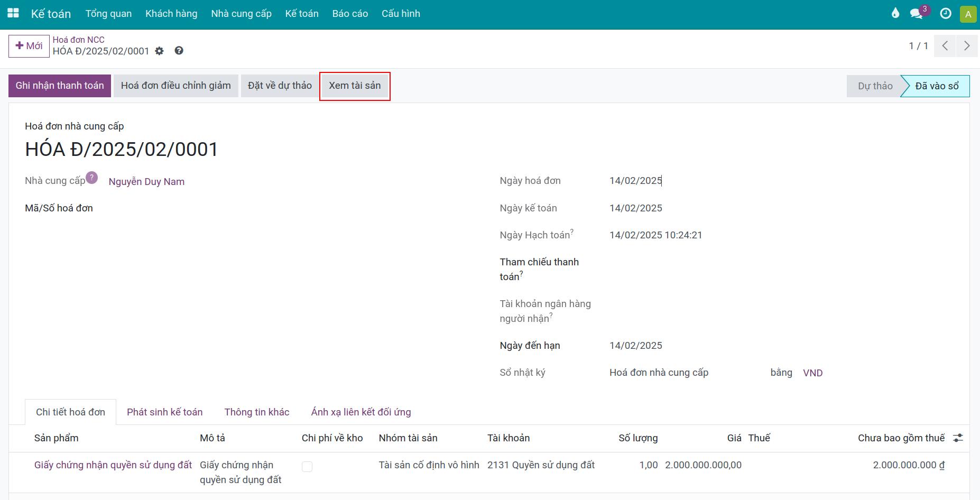Open the messages chat icon

click(916, 14)
